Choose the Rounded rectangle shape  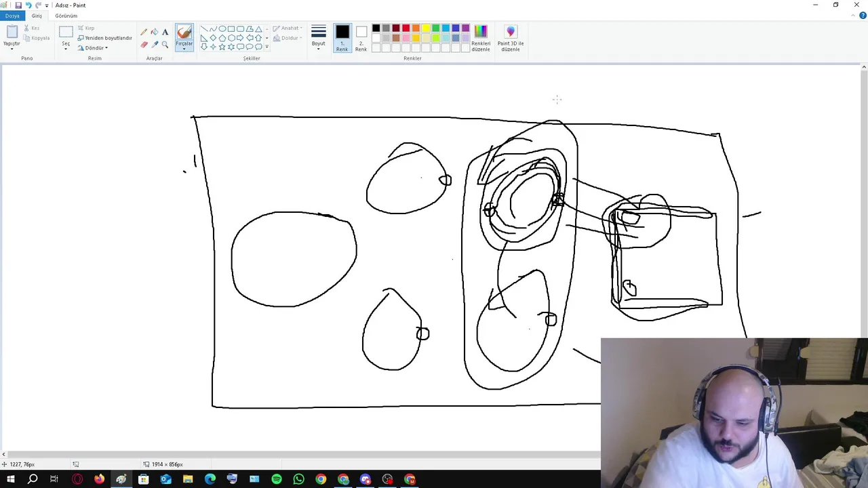coord(240,28)
